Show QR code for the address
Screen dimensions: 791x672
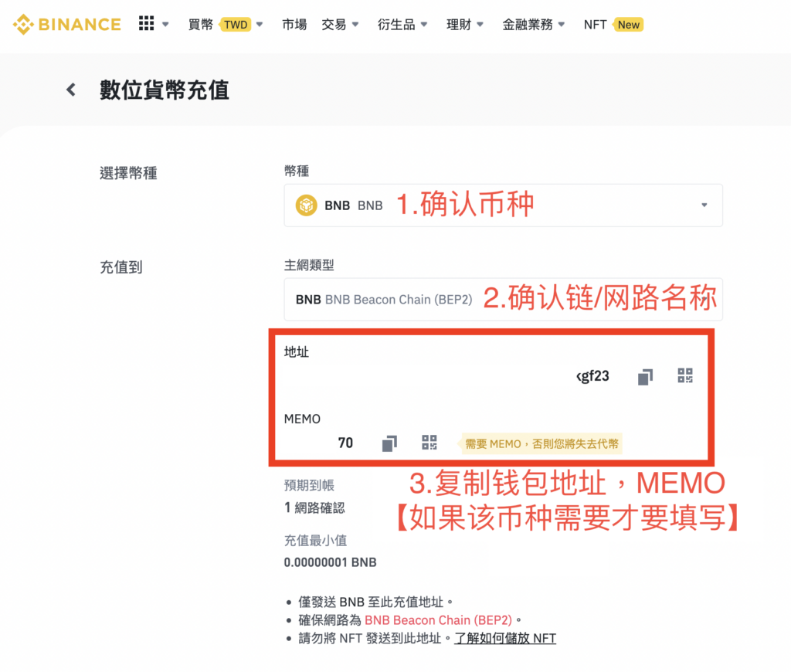[x=685, y=375]
